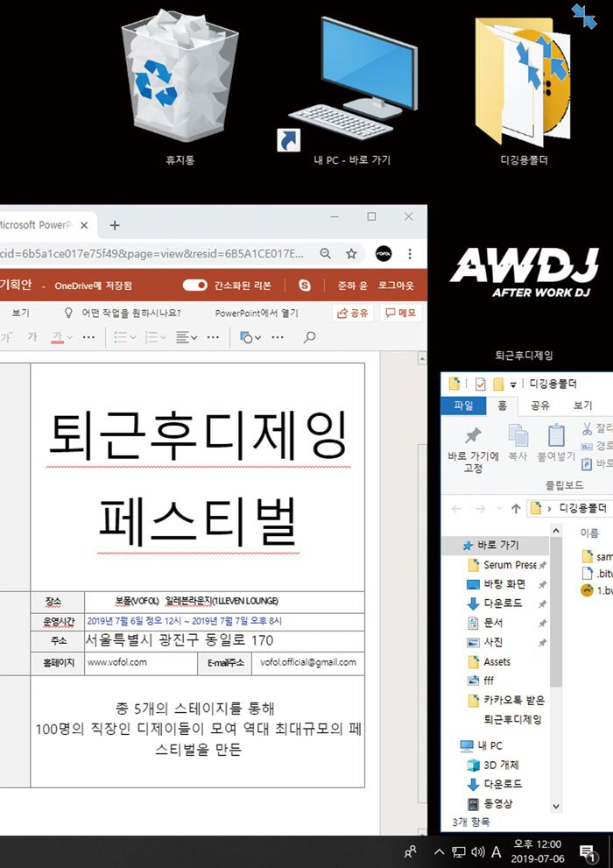Bookmark this page with the star icon
The width and height of the screenshot is (613, 868).
coord(351,253)
